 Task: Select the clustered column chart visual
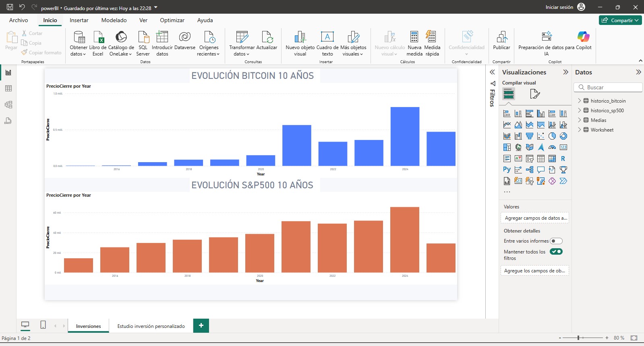[x=541, y=113]
